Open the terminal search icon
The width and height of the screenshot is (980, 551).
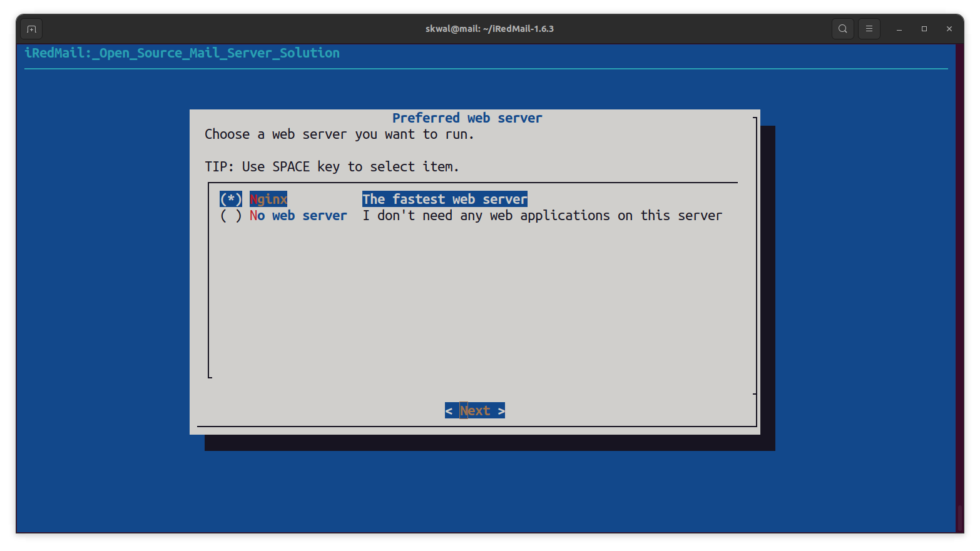(843, 29)
